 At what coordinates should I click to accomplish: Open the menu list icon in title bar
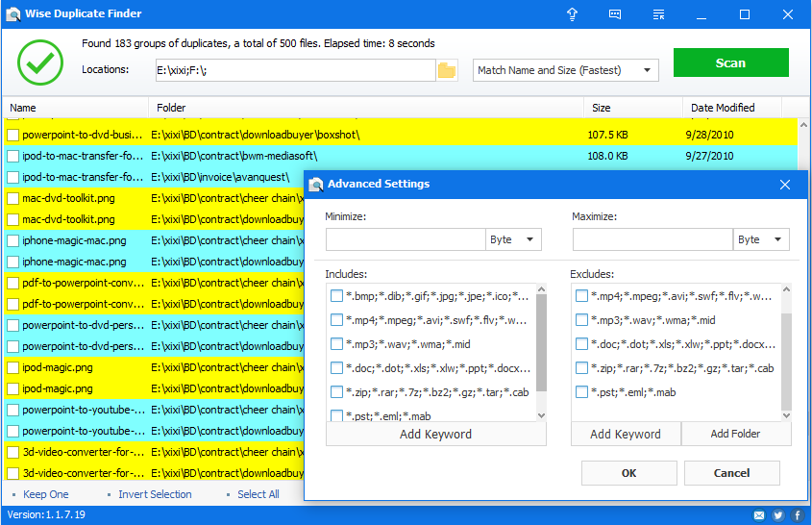click(x=658, y=14)
